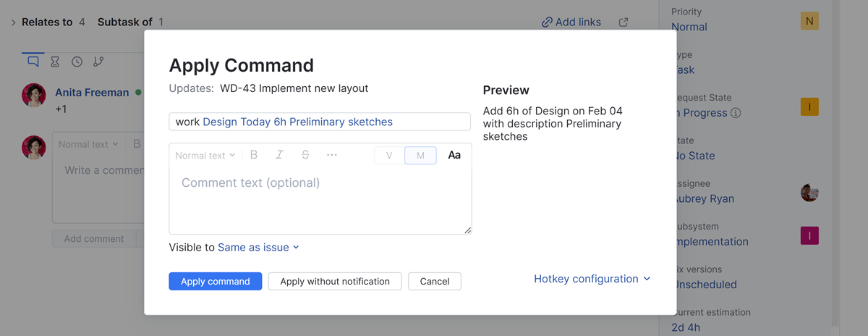Cancel the Apply Command dialog

[x=435, y=281]
